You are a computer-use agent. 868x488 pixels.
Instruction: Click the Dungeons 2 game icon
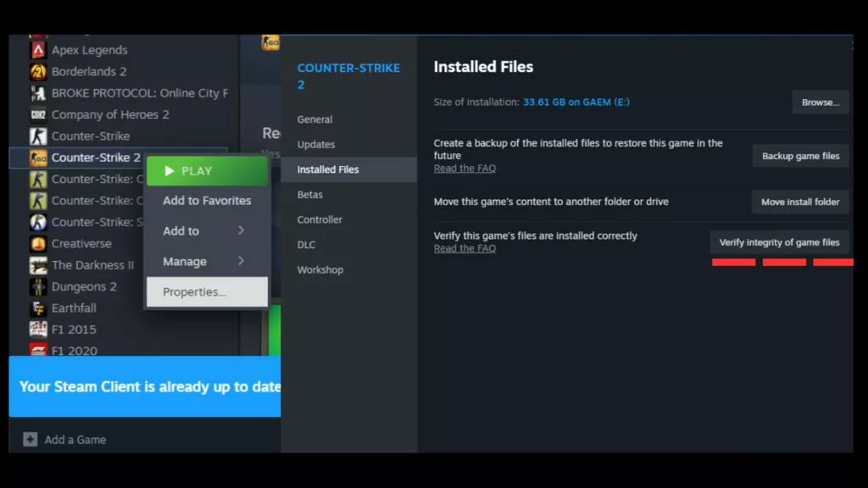point(38,286)
